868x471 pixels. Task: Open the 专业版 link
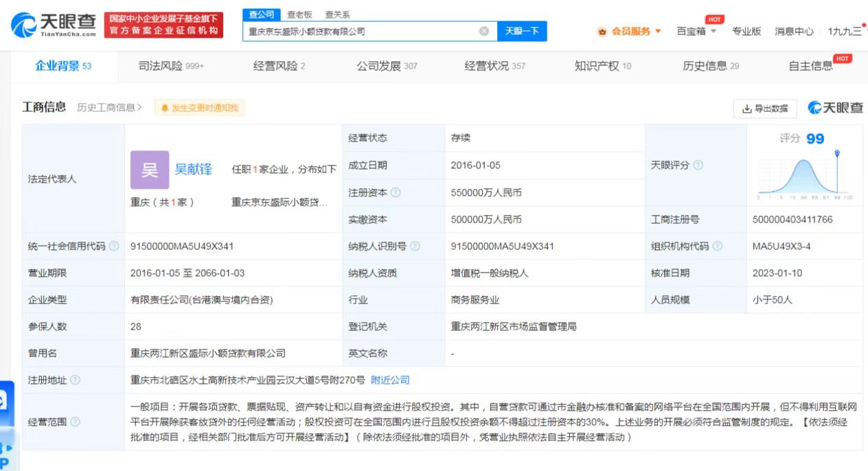point(746,31)
